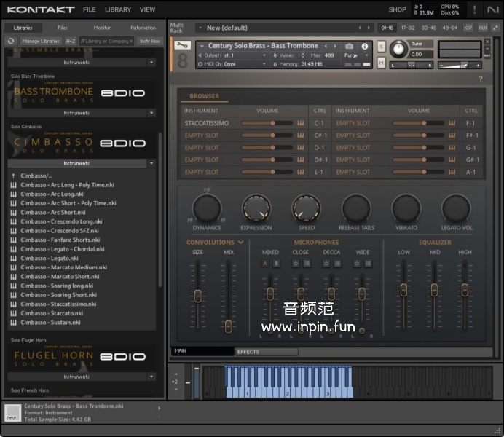Open the SHOP link
This screenshot has height=437, width=504.
pos(397,9)
